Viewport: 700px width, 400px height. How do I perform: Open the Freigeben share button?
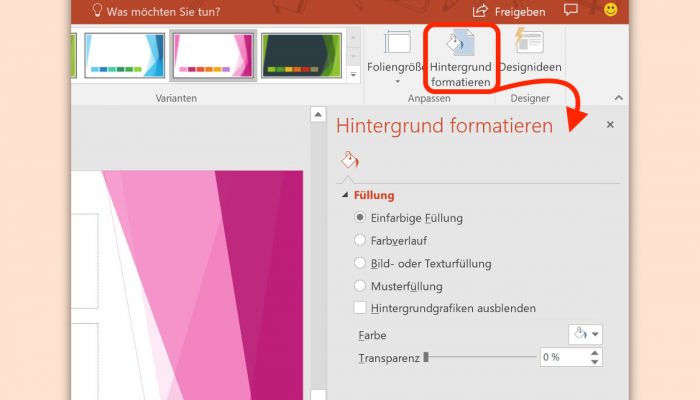[x=509, y=11]
